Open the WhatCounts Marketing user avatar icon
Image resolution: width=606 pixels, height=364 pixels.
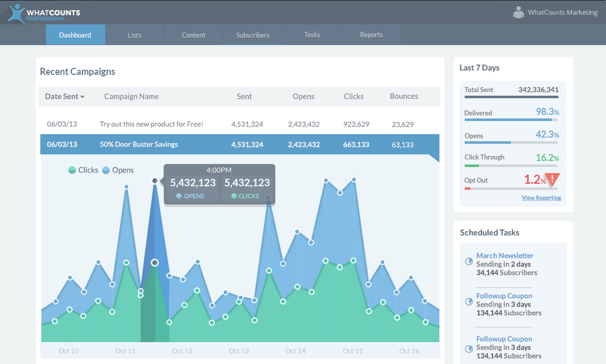[518, 12]
